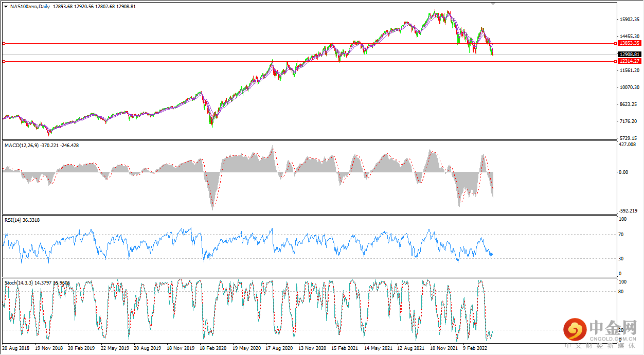The image size is (644, 355).
Task: Select the left handle of the 13853.35 line
Action: pos(4,43)
